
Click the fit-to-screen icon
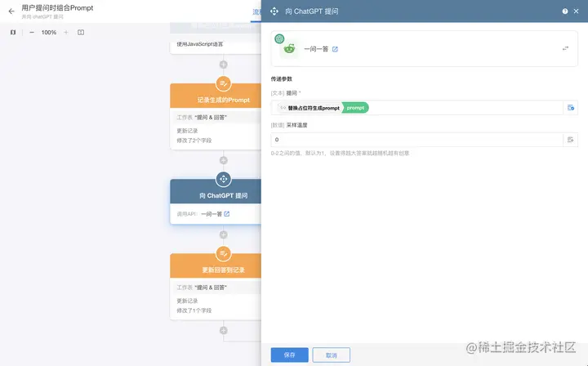tap(81, 32)
